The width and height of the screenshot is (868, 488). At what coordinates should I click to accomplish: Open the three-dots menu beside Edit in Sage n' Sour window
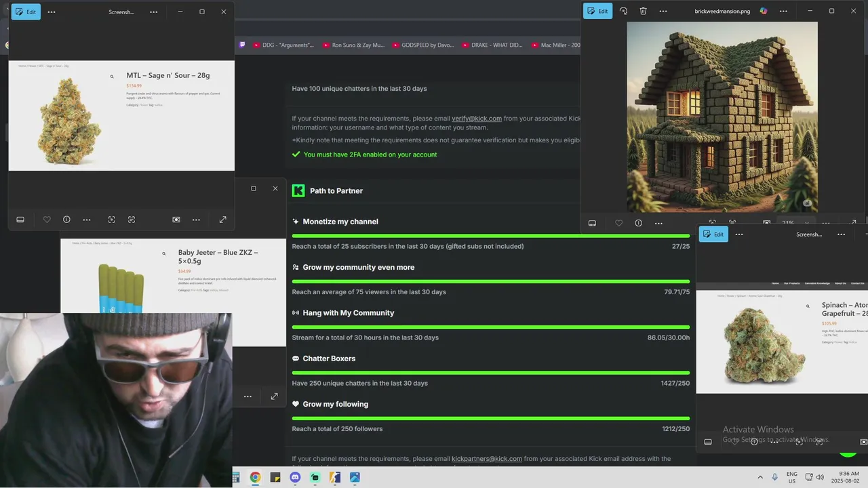(x=52, y=12)
